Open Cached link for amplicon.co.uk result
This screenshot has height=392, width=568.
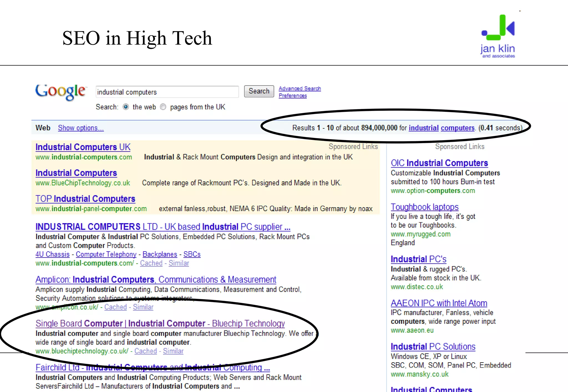tap(115, 307)
